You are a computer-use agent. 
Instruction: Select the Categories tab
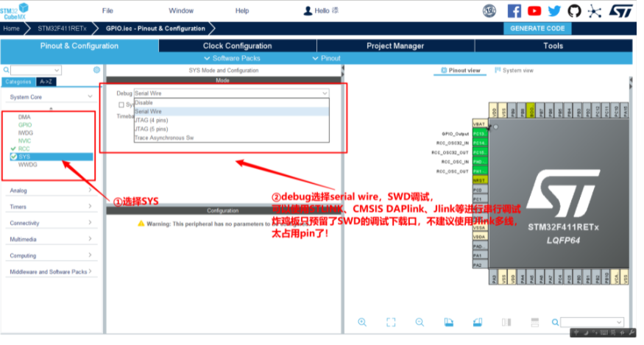tap(18, 82)
